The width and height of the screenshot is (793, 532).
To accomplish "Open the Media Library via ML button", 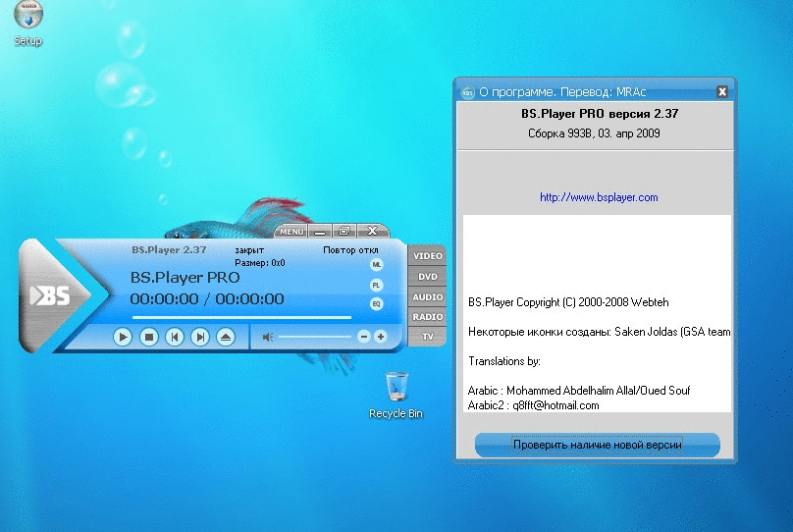I will point(376,264).
